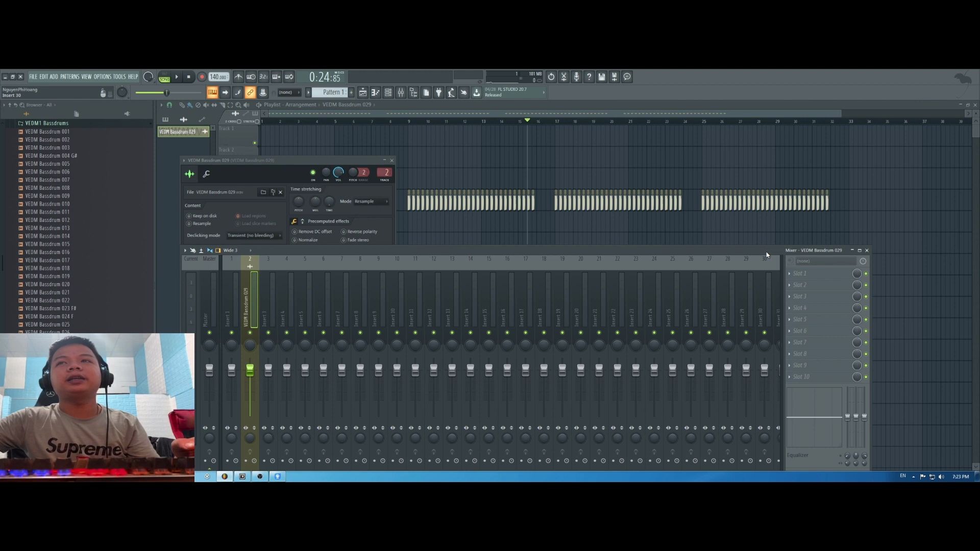Click tempo field showing 140.000
The image size is (980, 551).
[218, 77]
